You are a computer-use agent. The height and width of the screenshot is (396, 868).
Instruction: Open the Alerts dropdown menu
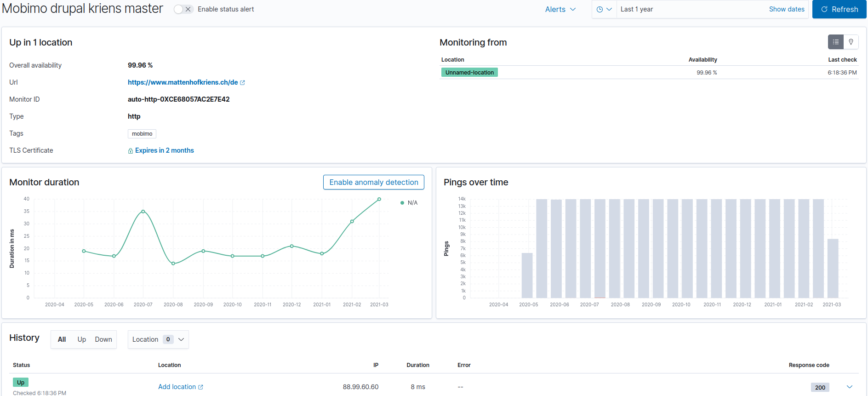tap(560, 9)
